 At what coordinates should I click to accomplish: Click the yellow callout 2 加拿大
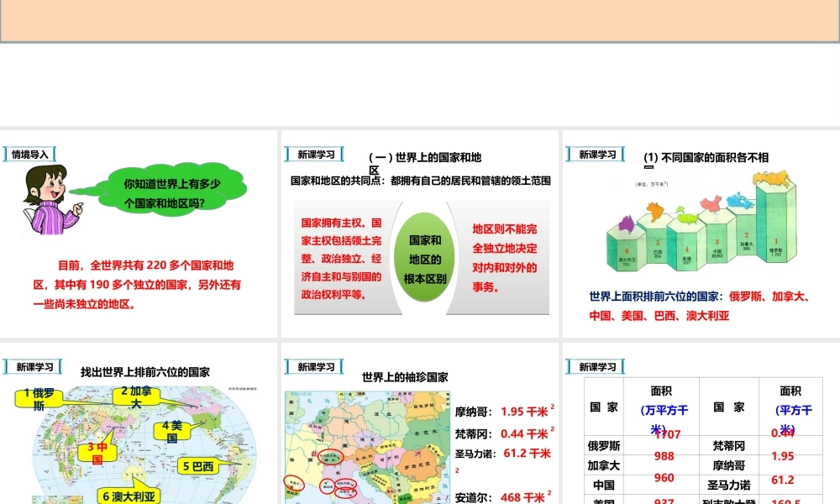pyautogui.click(x=136, y=396)
